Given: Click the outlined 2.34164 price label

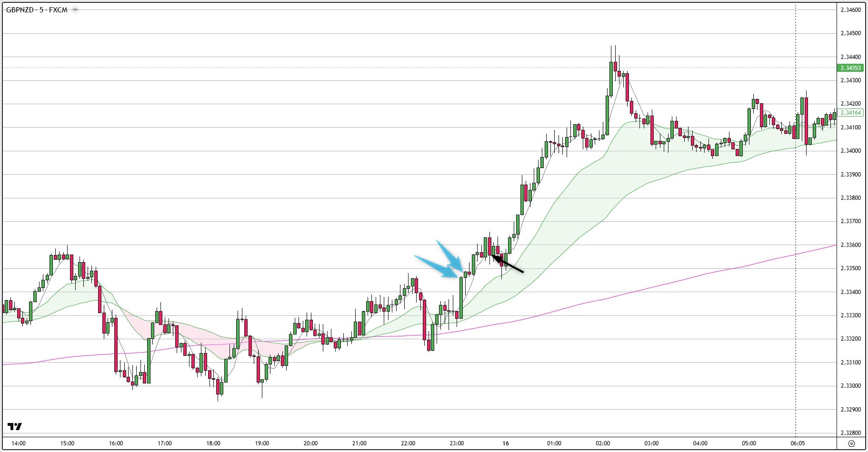Looking at the screenshot, I should pos(851,113).
